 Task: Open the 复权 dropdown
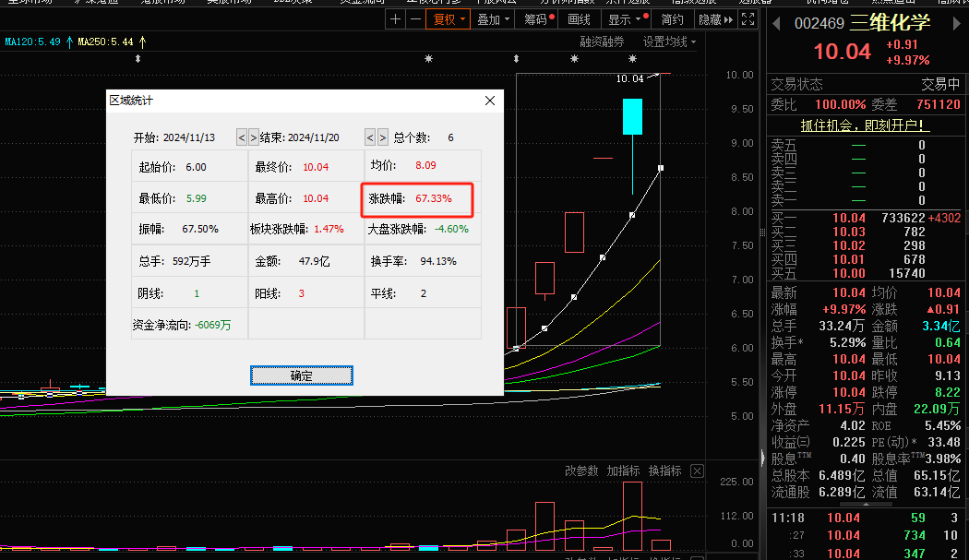pos(448,19)
